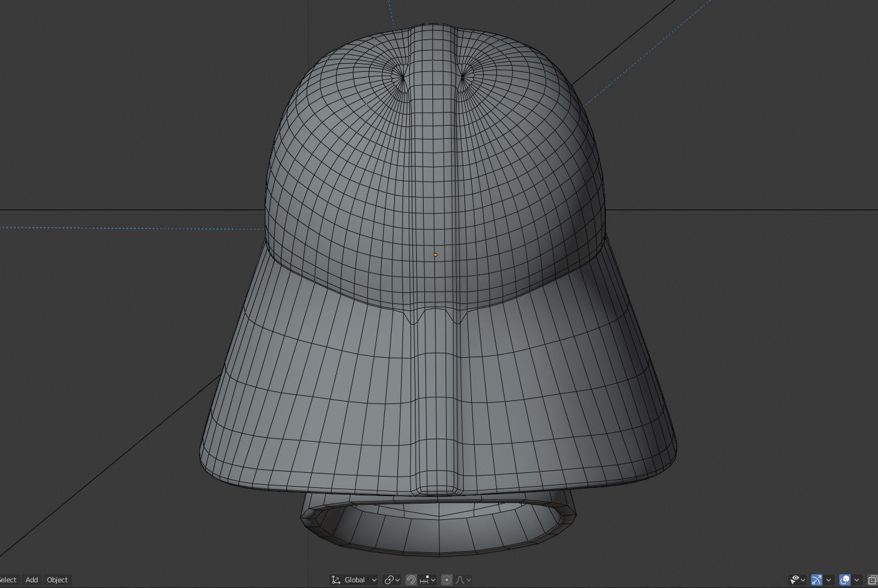This screenshot has height=588, width=878.
Task: Open the transform pivot point dropdown
Action: pos(392,580)
